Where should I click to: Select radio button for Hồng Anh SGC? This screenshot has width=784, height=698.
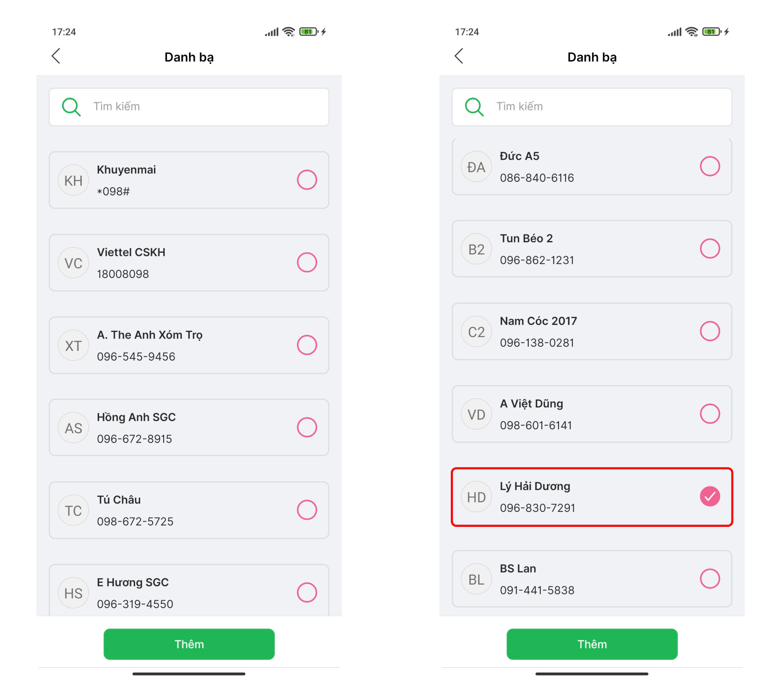(307, 428)
